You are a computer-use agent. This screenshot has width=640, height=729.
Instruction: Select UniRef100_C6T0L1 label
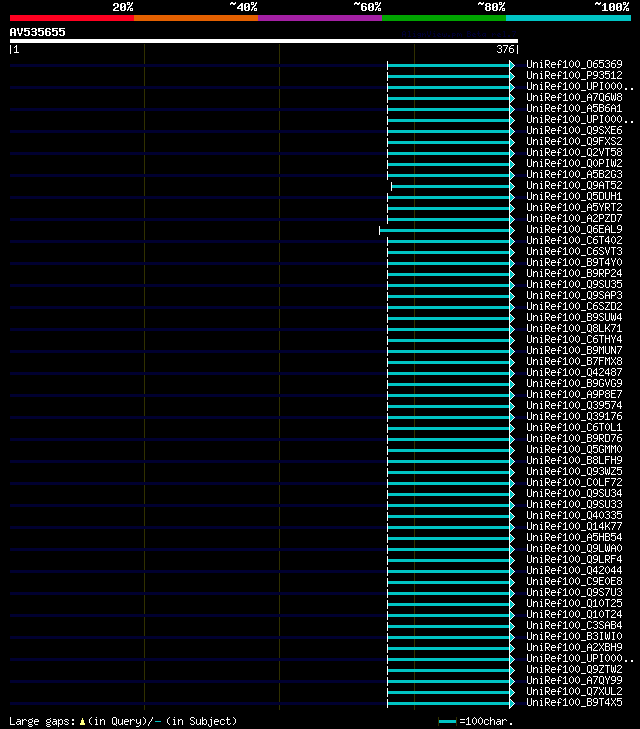pyautogui.click(x=574, y=427)
